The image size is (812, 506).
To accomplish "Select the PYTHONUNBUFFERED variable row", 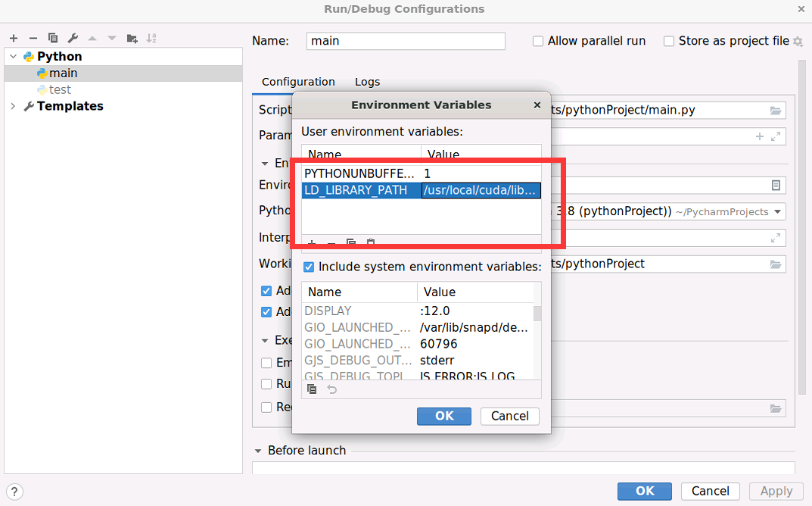I will 422,173.
